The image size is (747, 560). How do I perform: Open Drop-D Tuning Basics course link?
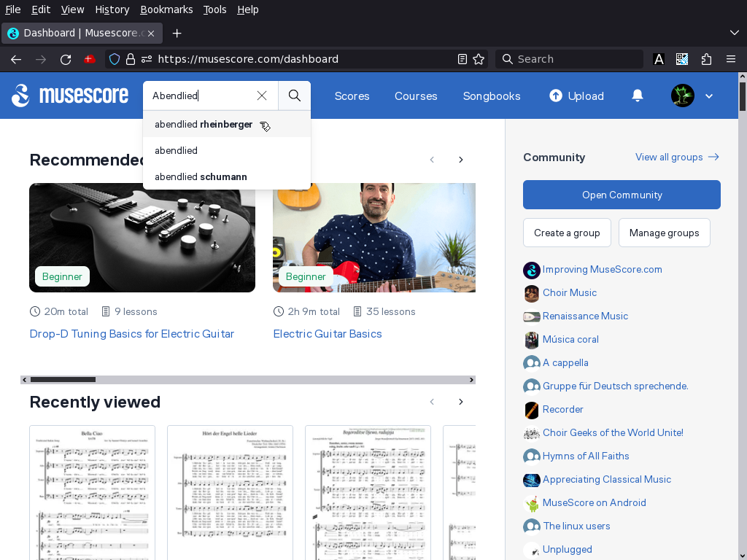132,334
